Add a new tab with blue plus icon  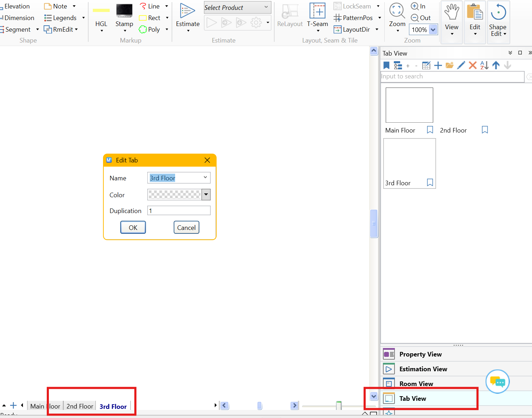pos(438,65)
